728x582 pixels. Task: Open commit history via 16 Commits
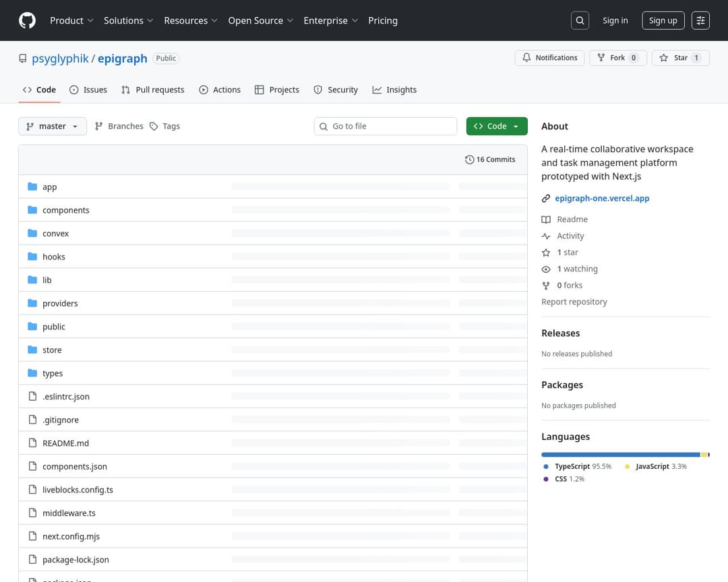tap(490, 160)
